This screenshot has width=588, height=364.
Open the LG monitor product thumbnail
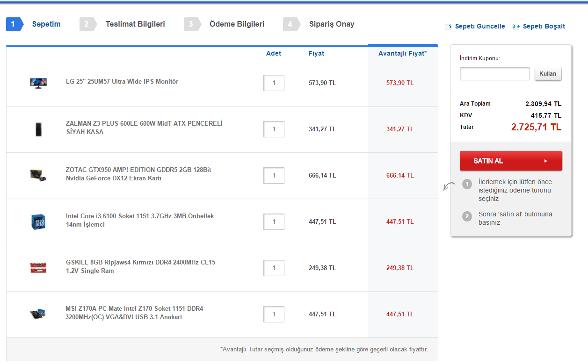[38, 83]
